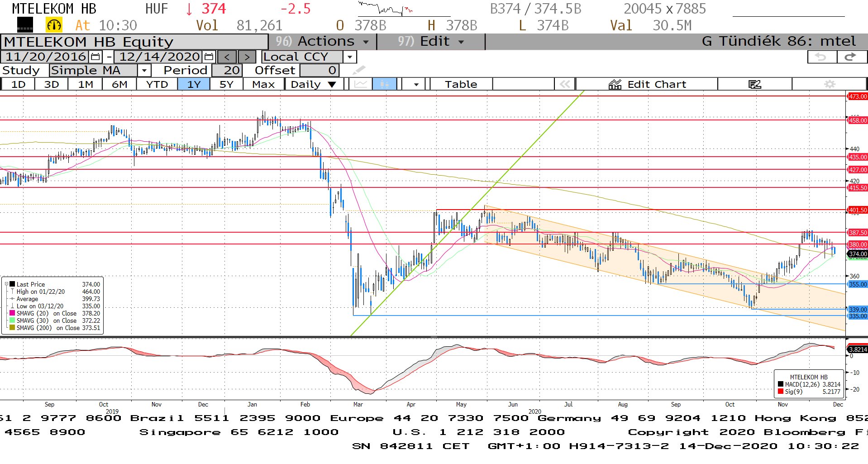Select the 6M time range
The width and height of the screenshot is (868, 464).
pyautogui.click(x=119, y=84)
